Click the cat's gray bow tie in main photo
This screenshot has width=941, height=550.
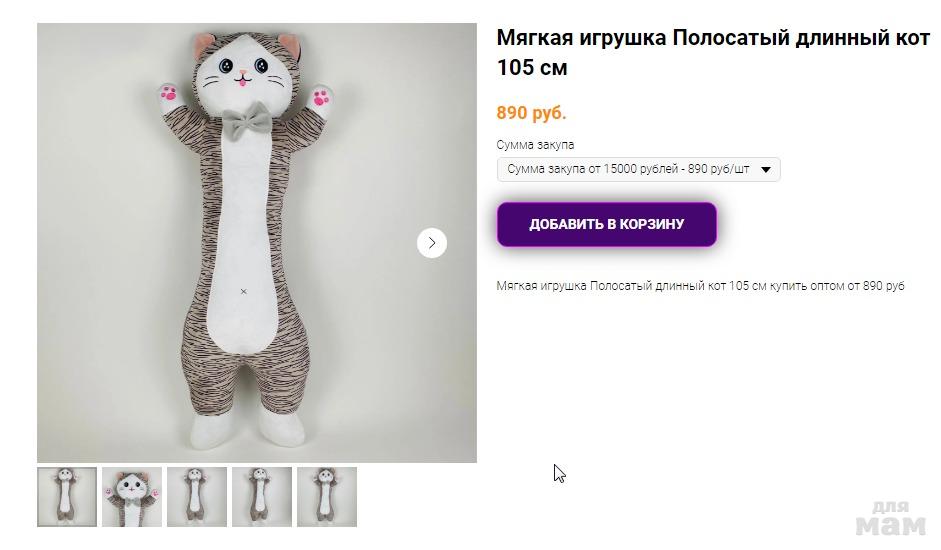pos(246,125)
